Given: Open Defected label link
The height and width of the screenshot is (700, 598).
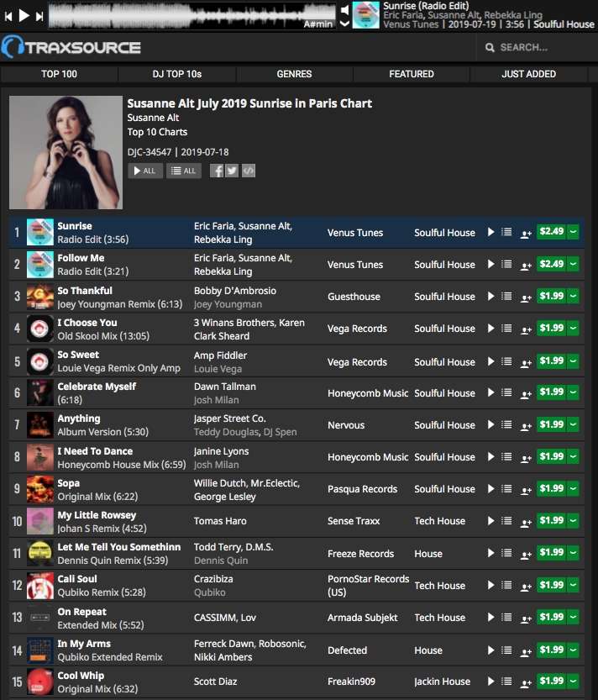Looking at the screenshot, I should (347, 650).
